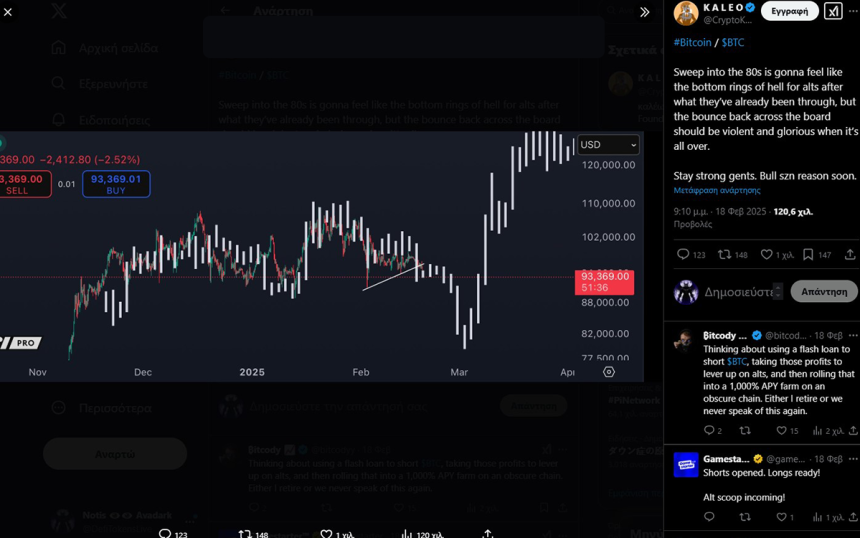Collapse the side panel with double-chevron icon
860x538 pixels.
pyautogui.click(x=644, y=12)
